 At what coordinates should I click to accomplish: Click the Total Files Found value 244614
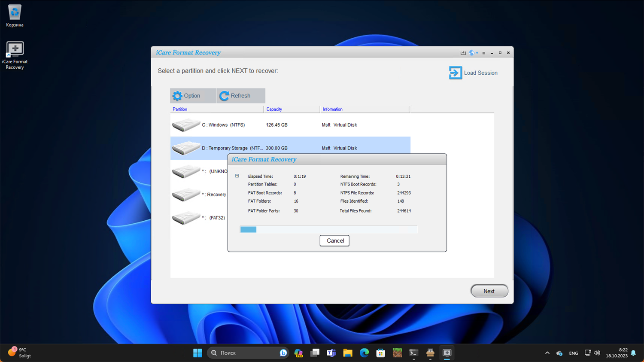404,211
